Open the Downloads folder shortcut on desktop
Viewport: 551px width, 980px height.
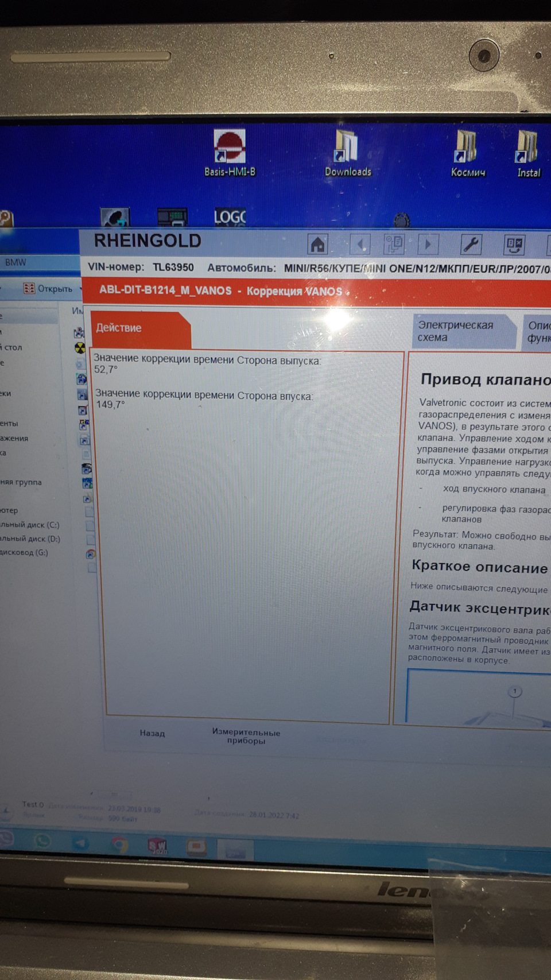click(348, 153)
